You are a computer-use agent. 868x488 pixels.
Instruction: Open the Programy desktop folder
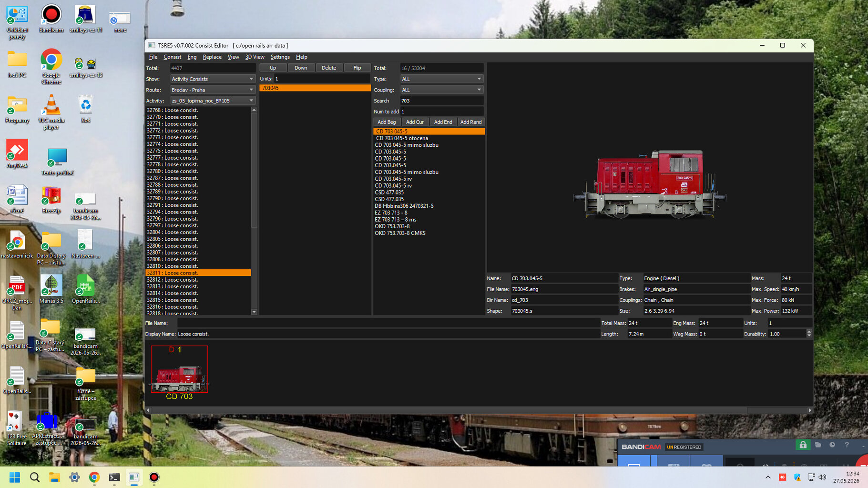[x=17, y=110]
